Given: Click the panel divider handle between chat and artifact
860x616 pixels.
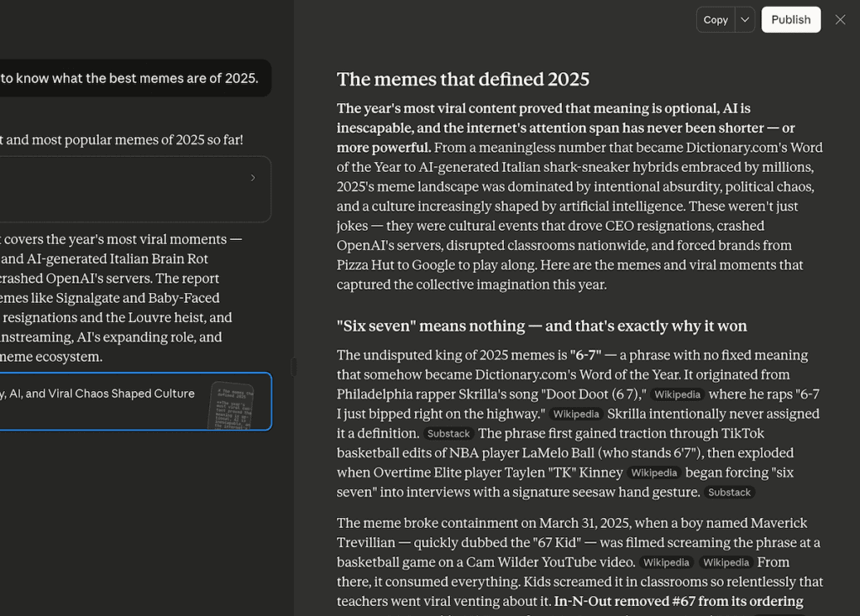Looking at the screenshot, I should [294, 367].
